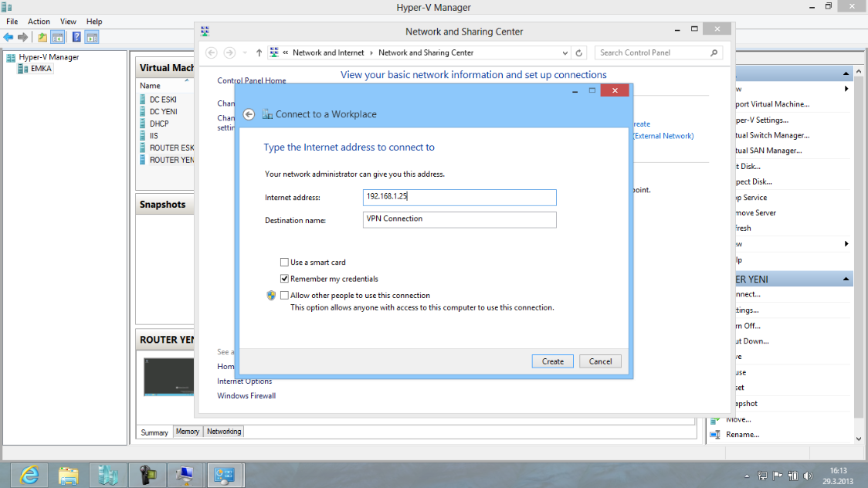Open the camera recorder taskbar icon
The width and height of the screenshot is (868, 488).
pos(147,475)
